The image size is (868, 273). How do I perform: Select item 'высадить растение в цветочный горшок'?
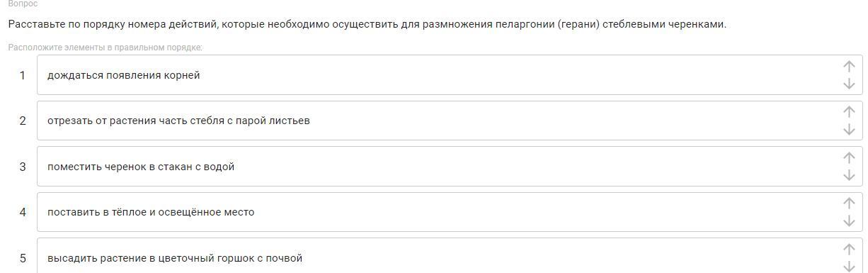450,256
